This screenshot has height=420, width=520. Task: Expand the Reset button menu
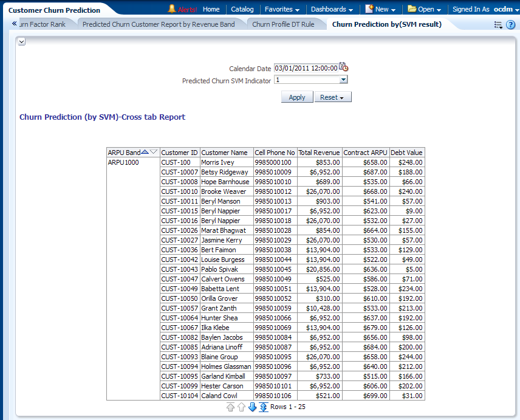point(332,97)
